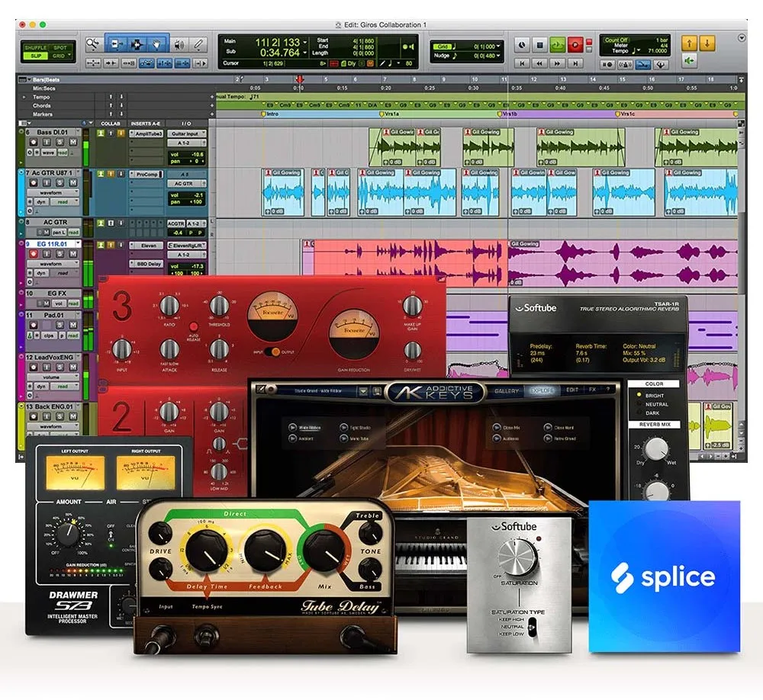Click Return to Zero transport button
This screenshot has height=700, width=763.
click(522, 63)
